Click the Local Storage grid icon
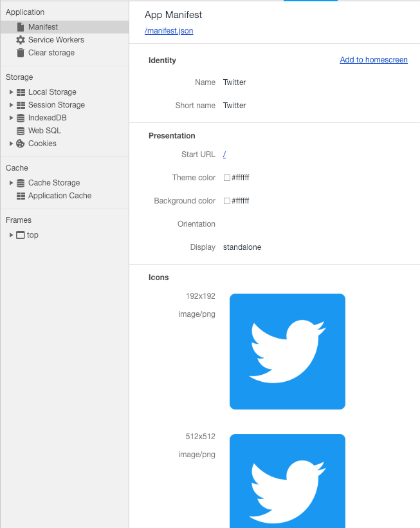This screenshot has width=420, height=528. (x=21, y=92)
